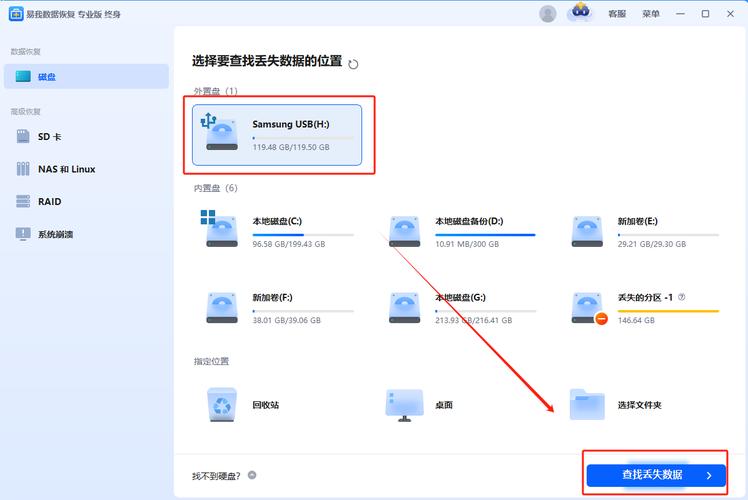This screenshot has height=500, width=748.
Task: Click the mascot icon in title bar
Action: click(x=580, y=12)
